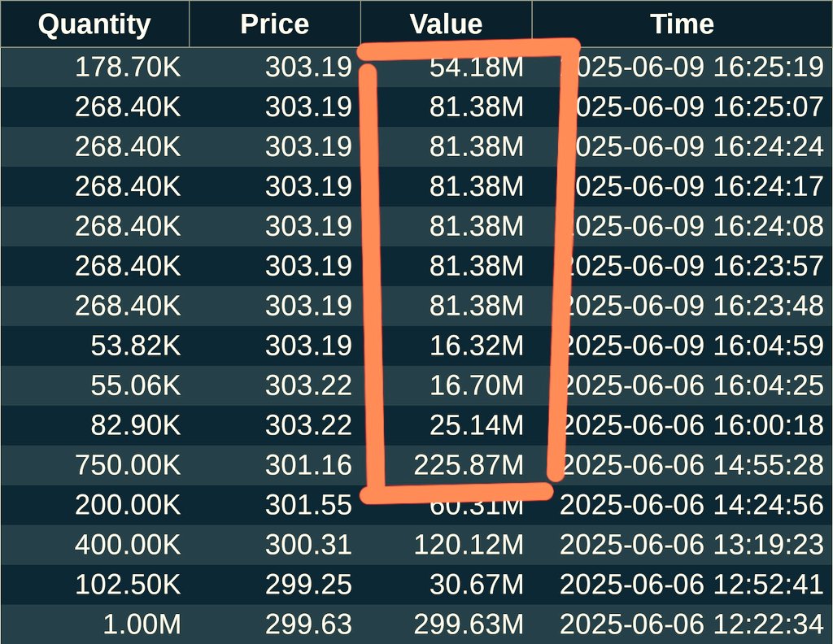The image size is (833, 644).
Task: Select the 2025-06-06 12:22:34 time cell
Action: click(691, 624)
